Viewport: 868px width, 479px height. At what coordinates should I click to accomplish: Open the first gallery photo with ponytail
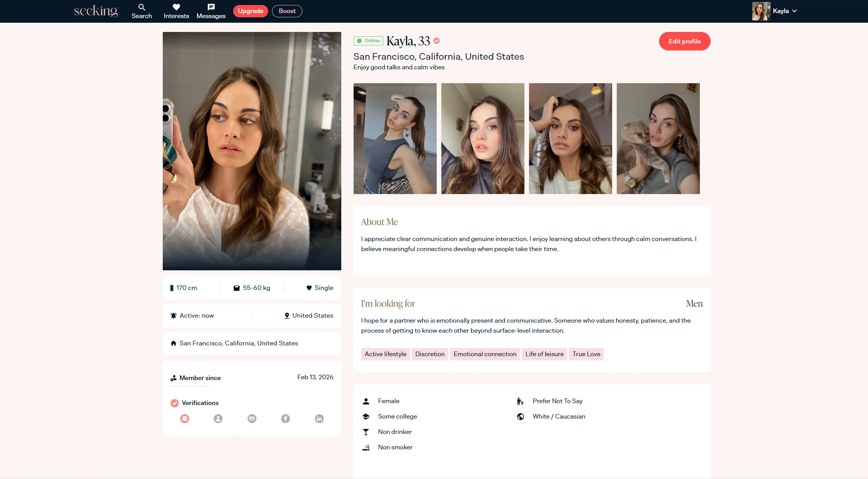coord(395,139)
